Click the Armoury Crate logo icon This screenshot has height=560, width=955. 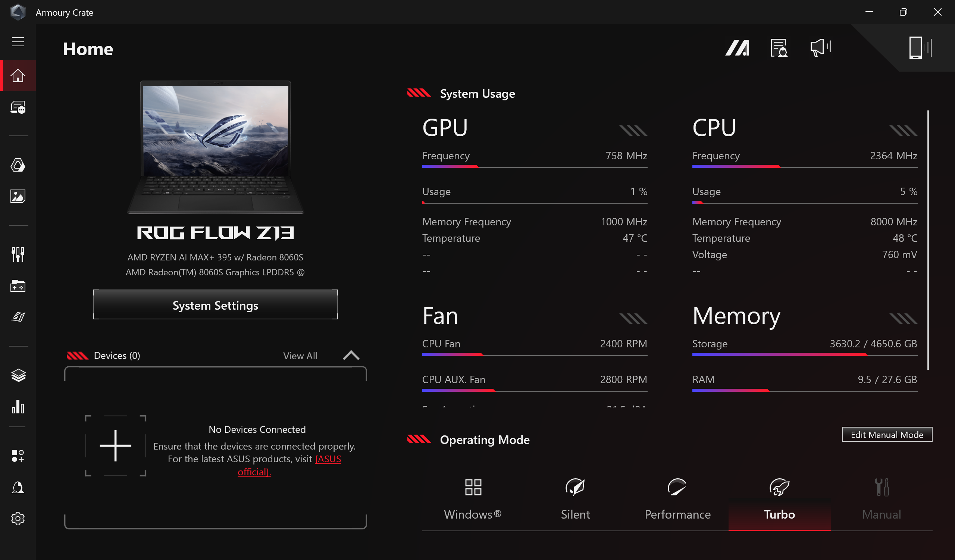pyautogui.click(x=18, y=12)
